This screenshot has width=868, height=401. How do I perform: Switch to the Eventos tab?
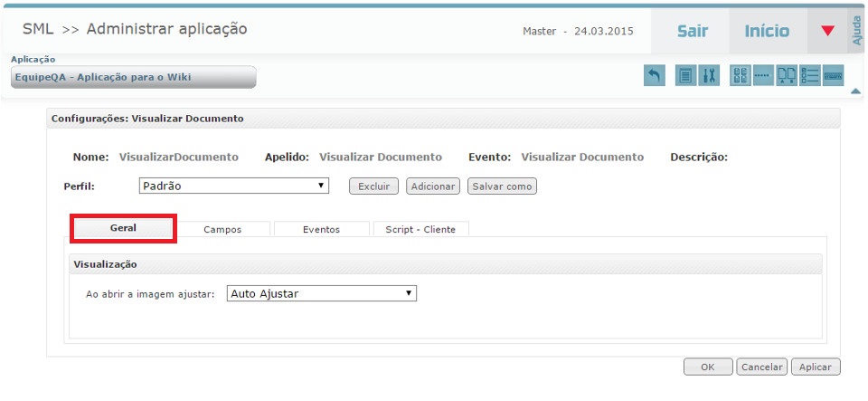click(x=321, y=230)
